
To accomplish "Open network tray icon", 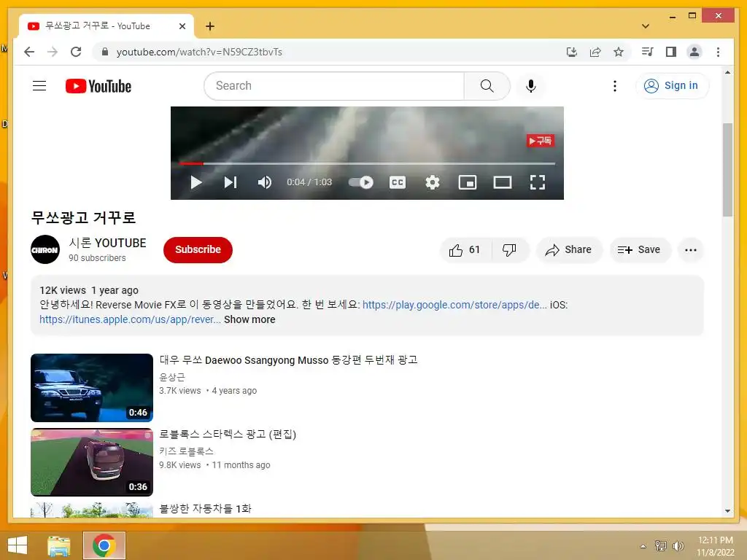I will coord(661,545).
